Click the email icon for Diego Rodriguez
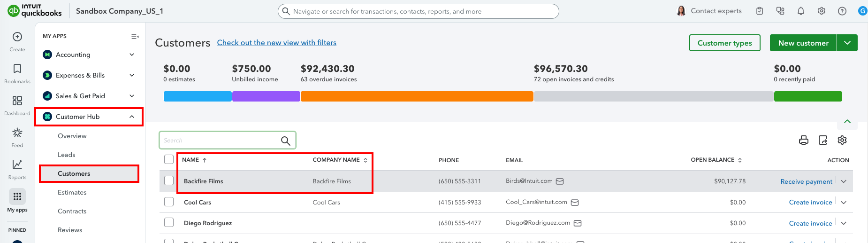 point(578,223)
